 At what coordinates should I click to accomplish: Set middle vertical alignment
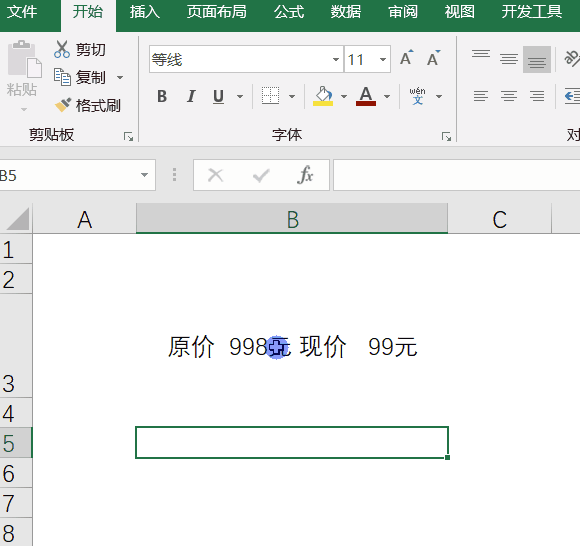(x=509, y=58)
